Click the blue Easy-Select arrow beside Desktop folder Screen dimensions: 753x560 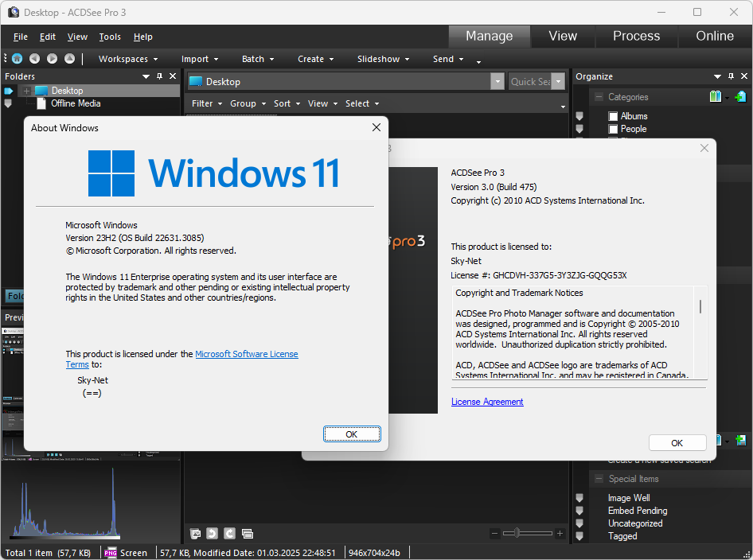9,91
